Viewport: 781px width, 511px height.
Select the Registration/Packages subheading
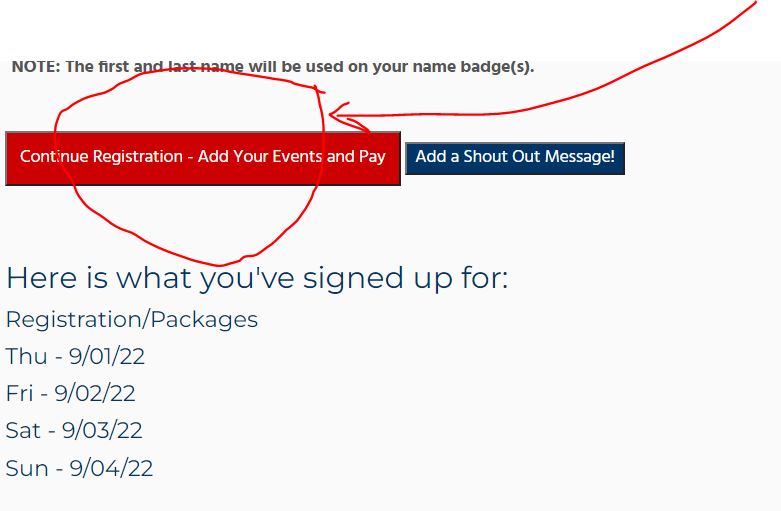(x=131, y=319)
